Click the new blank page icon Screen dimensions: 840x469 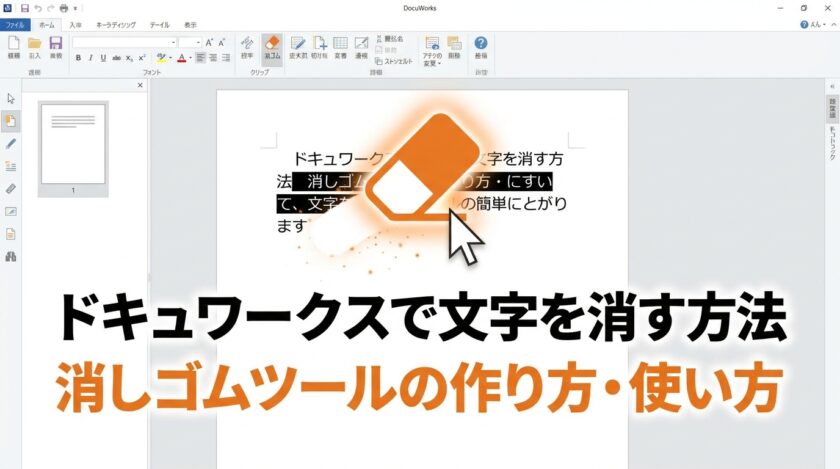[13, 47]
